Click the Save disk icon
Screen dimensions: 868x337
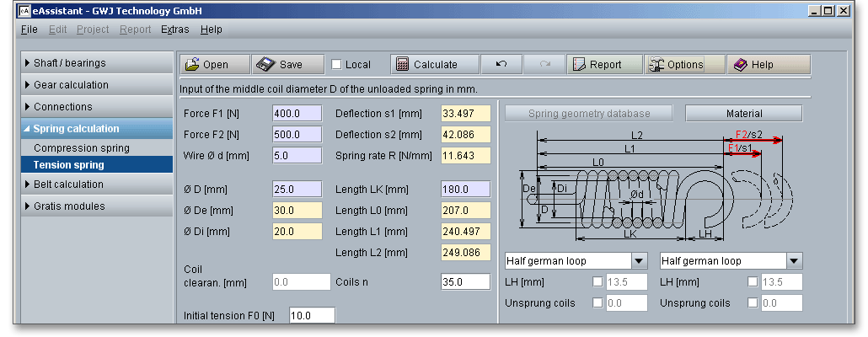265,65
